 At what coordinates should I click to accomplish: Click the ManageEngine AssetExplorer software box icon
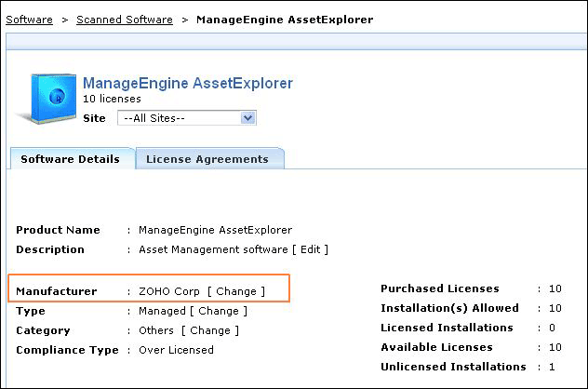pyautogui.click(x=50, y=94)
